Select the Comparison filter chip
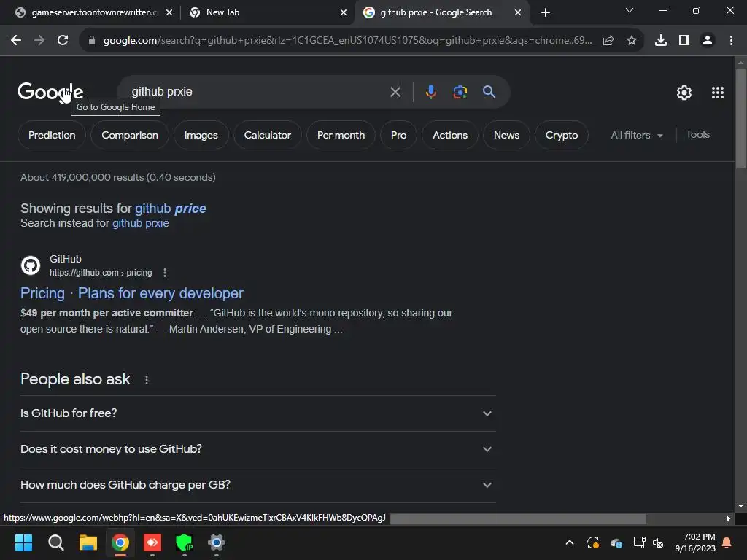Viewport: 747px width, 560px height. coord(130,135)
